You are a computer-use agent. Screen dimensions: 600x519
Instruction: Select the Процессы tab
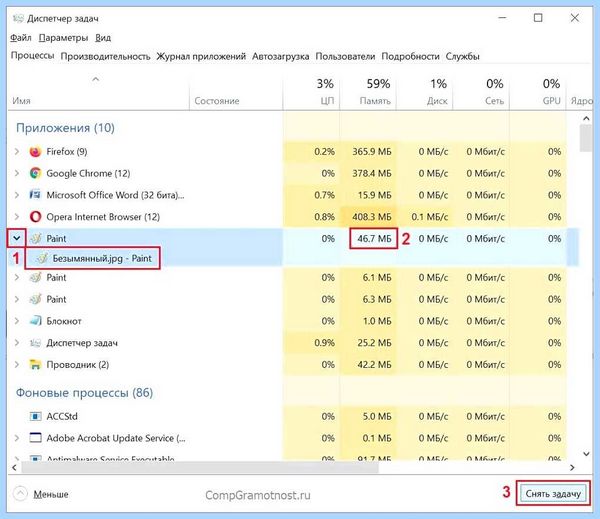point(33,55)
